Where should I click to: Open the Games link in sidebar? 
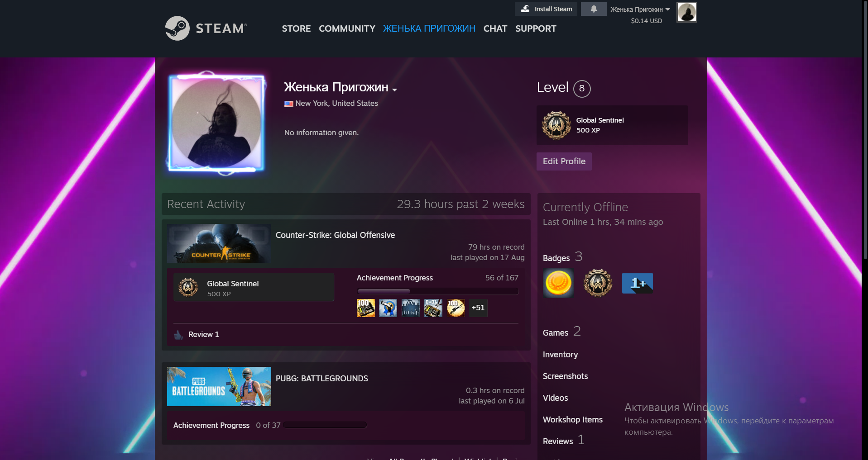pos(556,333)
